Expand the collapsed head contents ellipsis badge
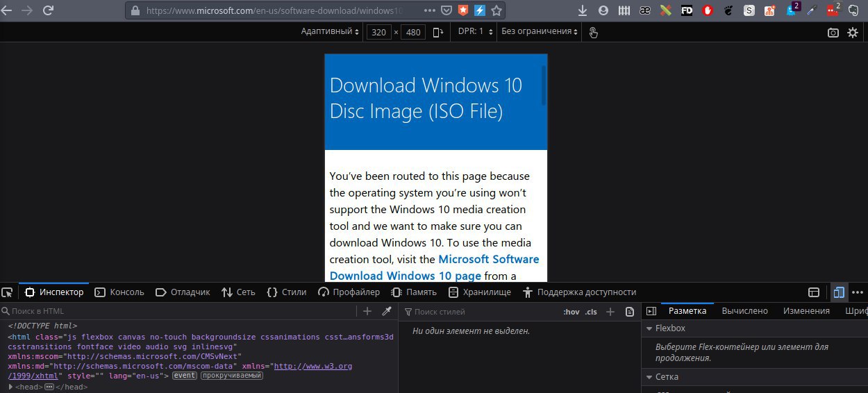Screen dimensions: 868x393 [x=49, y=387]
